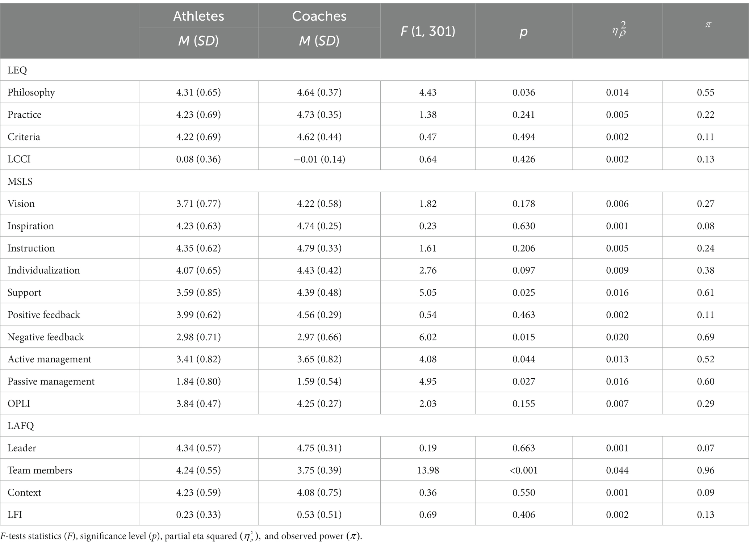Select p value 0.630 in Inspiration row
Viewport: 749px width, 560px height.
[524, 226]
